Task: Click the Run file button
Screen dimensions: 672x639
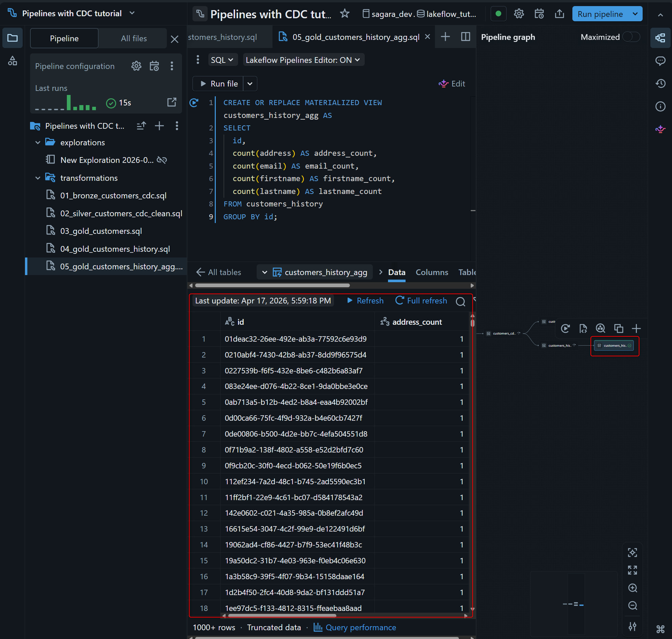Action: click(x=218, y=84)
